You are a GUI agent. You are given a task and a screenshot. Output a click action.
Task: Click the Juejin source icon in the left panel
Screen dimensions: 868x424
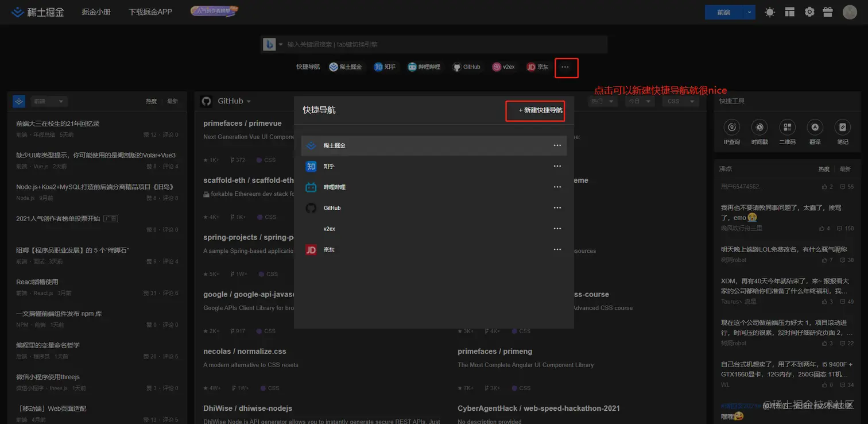19,101
